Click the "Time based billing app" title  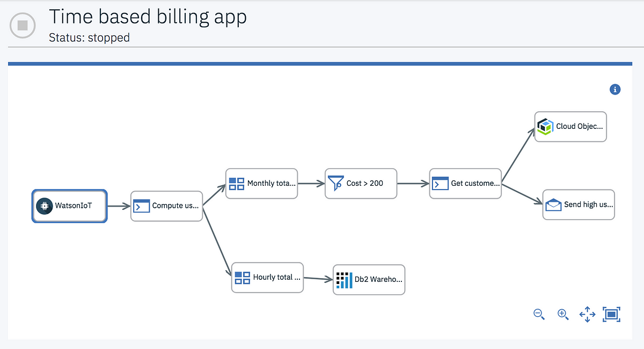148,17
